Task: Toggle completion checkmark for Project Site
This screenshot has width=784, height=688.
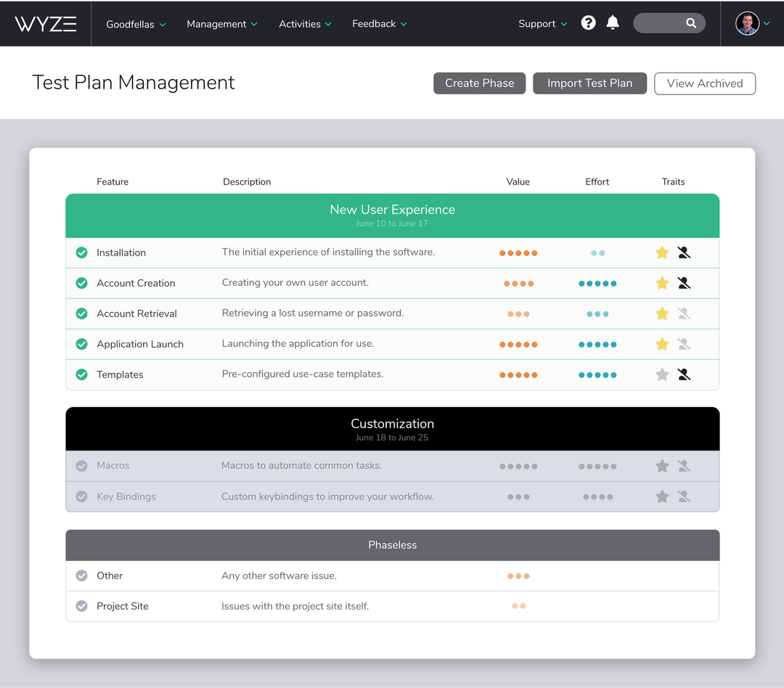Action: pos(81,606)
